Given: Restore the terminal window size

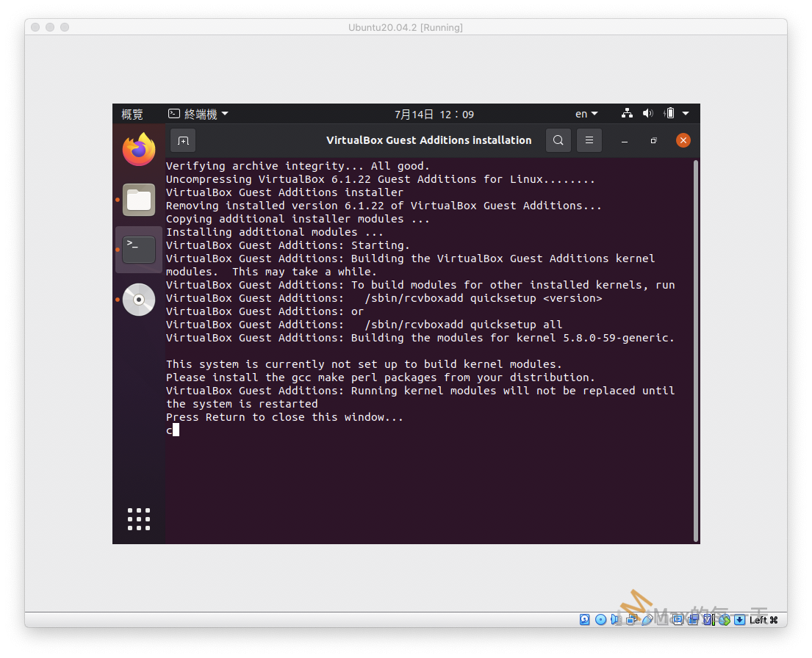Looking at the screenshot, I should point(653,140).
